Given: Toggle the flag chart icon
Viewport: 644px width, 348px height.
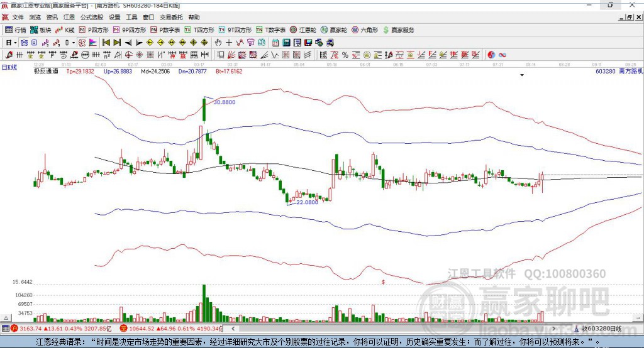Looking at the screenshot, I should (x=93, y=43).
